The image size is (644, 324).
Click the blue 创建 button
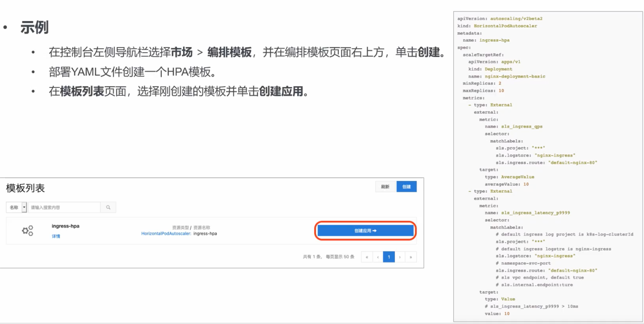(406, 187)
